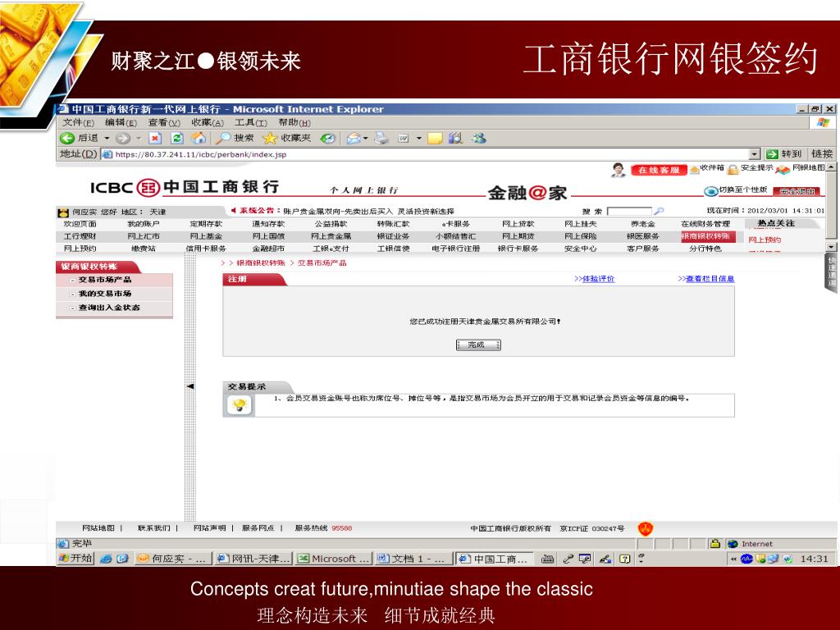
Task: Open the 编辑(E) menu
Action: pos(121,123)
